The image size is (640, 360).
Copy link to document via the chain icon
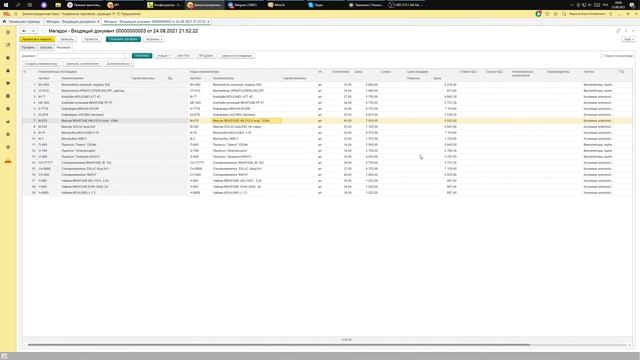(618, 31)
